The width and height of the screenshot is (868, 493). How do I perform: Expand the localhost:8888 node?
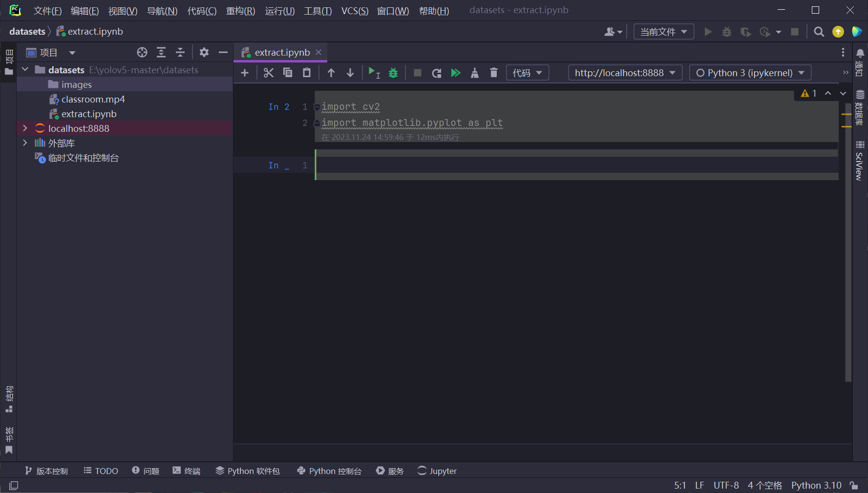coord(25,128)
